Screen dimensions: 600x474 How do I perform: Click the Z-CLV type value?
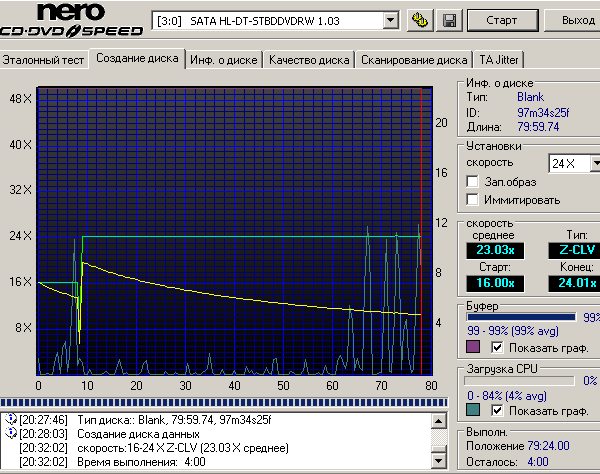[x=575, y=250]
